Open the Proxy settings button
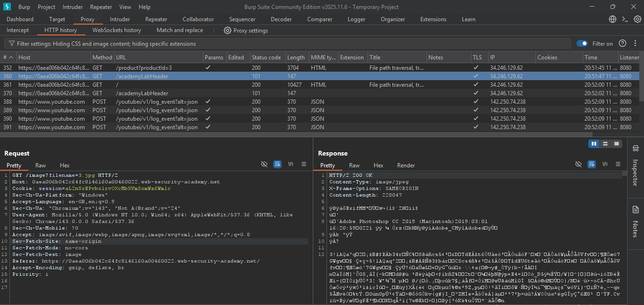 tap(246, 31)
